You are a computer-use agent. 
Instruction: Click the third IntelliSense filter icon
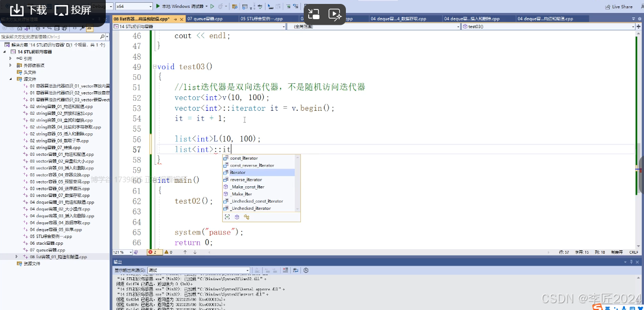(x=247, y=217)
